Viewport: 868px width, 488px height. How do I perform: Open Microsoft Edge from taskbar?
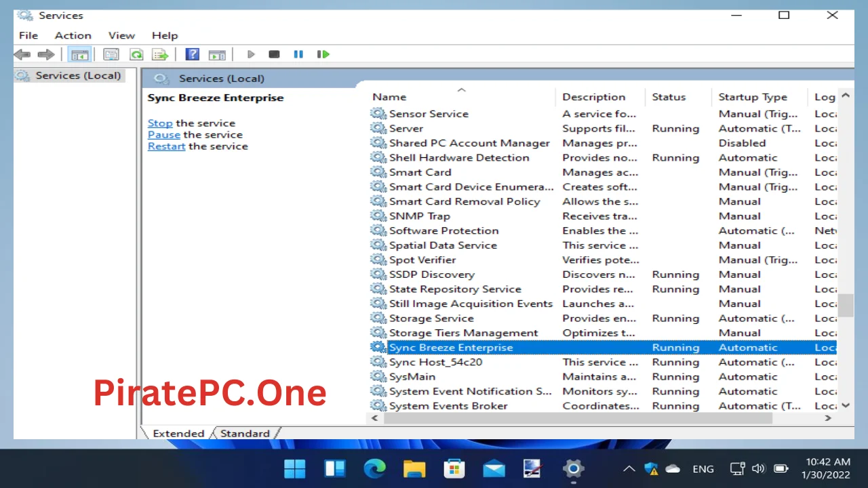[374, 468]
